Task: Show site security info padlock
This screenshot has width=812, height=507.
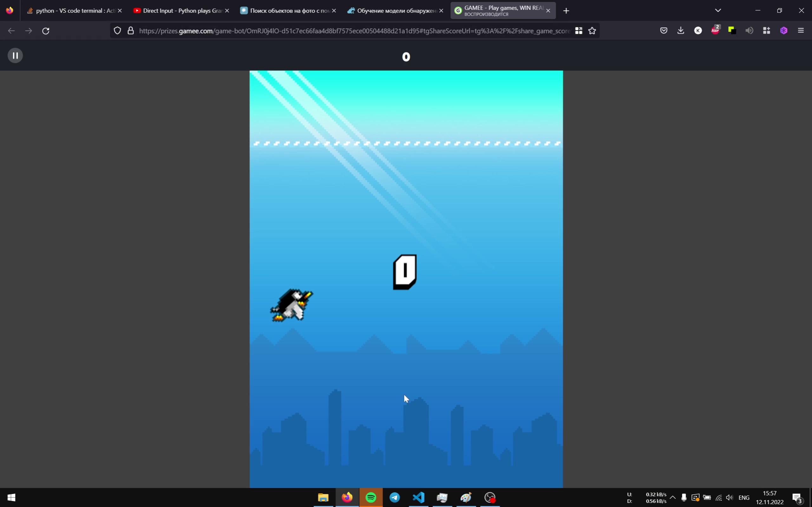Action: point(131,31)
